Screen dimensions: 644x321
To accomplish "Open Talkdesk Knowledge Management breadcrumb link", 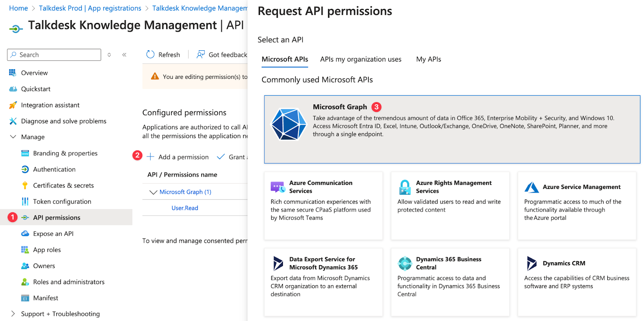I will pyautogui.click(x=200, y=8).
